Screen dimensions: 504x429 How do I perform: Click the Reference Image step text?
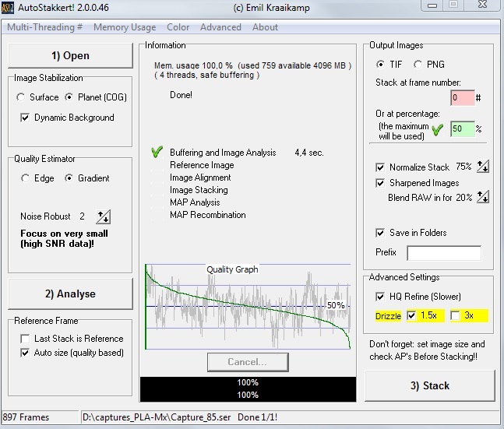tap(202, 165)
